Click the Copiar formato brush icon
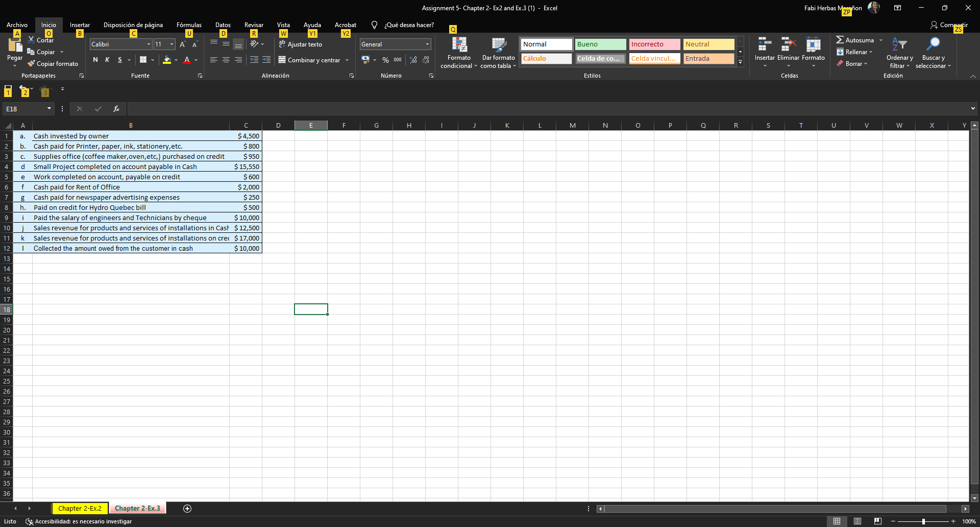 coord(32,63)
